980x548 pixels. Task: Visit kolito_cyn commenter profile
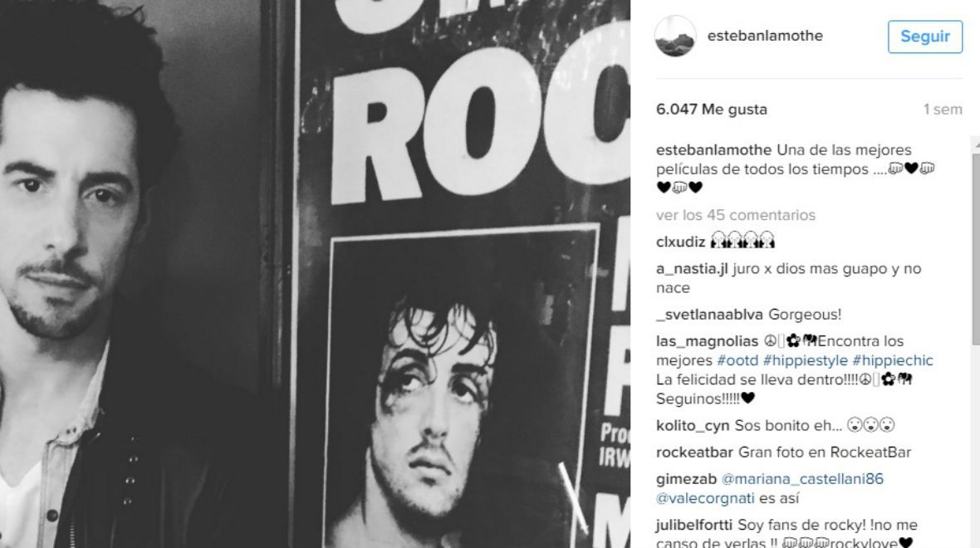point(693,426)
